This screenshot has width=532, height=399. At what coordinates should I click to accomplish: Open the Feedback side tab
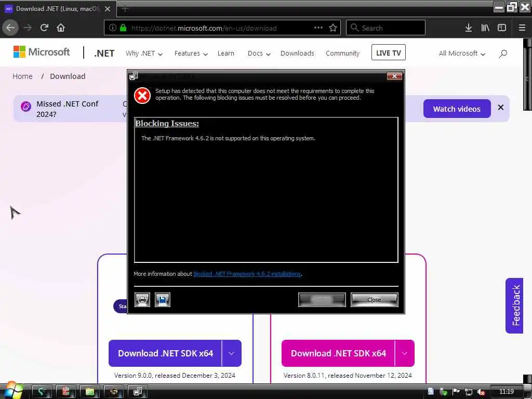[515, 305]
